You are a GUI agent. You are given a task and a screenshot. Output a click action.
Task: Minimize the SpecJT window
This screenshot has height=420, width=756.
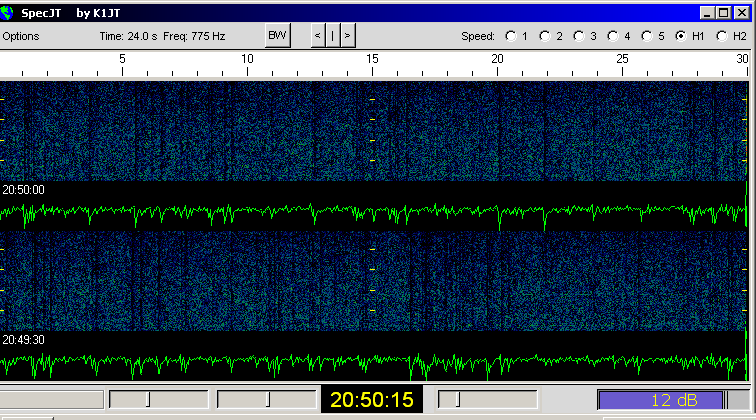707,13
